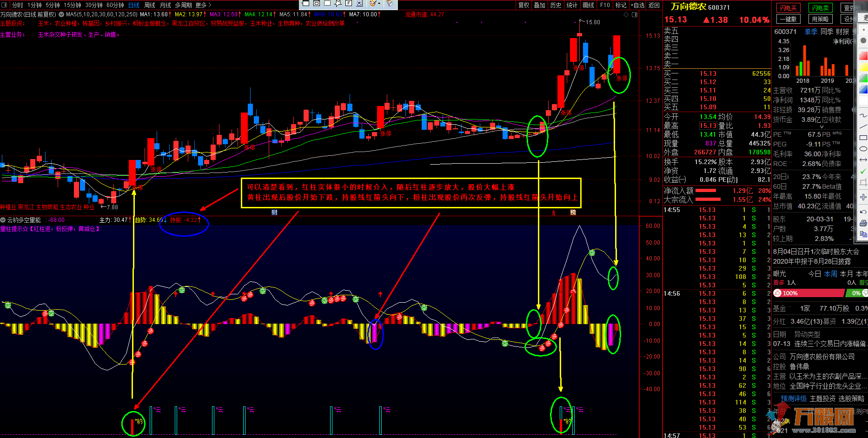Switch to 1分钟 period
The height and width of the screenshot is (438, 868).
click(34, 5)
